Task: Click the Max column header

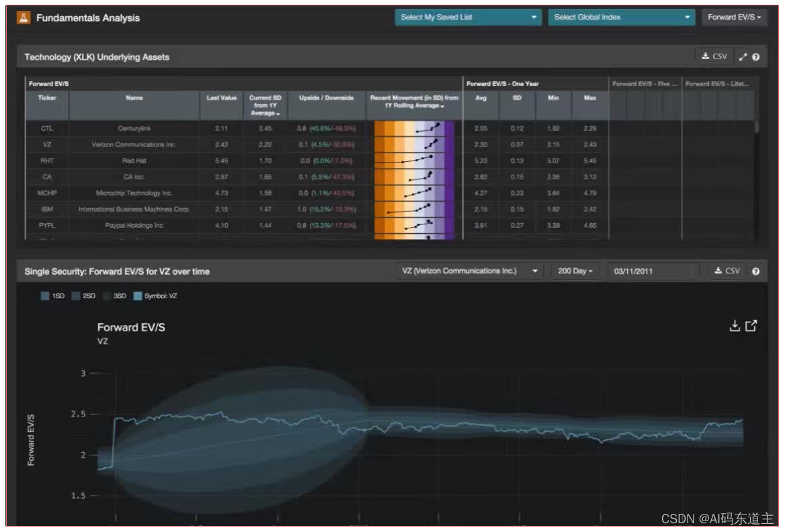Action: (590, 105)
